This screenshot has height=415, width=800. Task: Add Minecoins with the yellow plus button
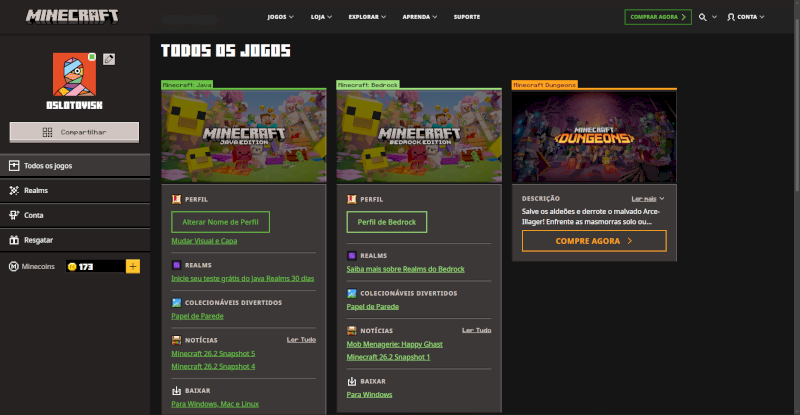(133, 266)
